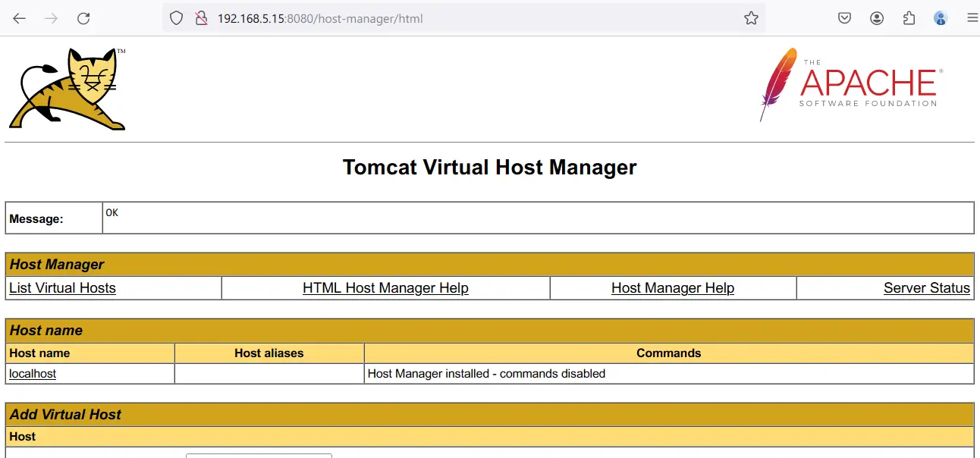The width and height of the screenshot is (980, 458).
Task: Open HTML Host Manager Help
Action: pos(385,288)
